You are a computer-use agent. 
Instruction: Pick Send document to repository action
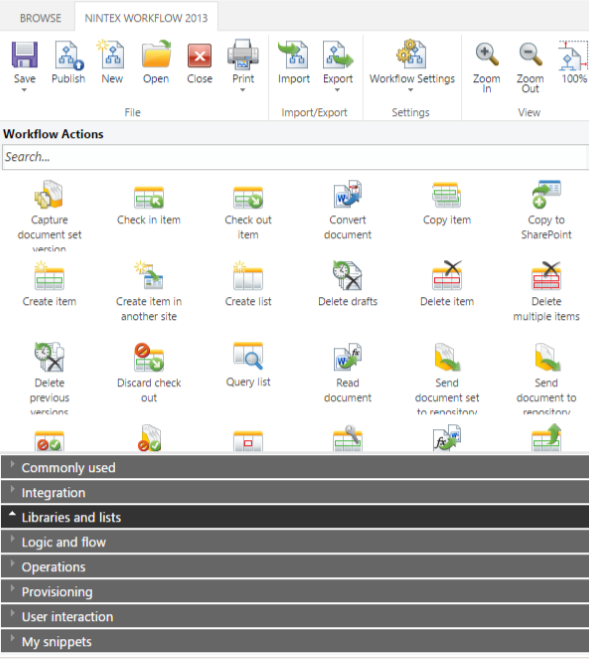[x=546, y=378]
